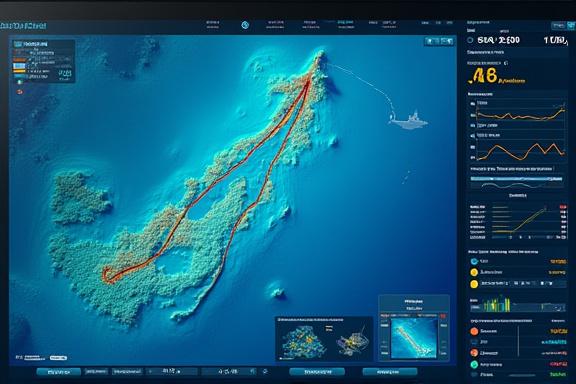Click the small round icon between the bottom toolbar fields and buttons
The width and height of the screenshot is (576, 384).
pyautogui.click(x=265, y=372)
